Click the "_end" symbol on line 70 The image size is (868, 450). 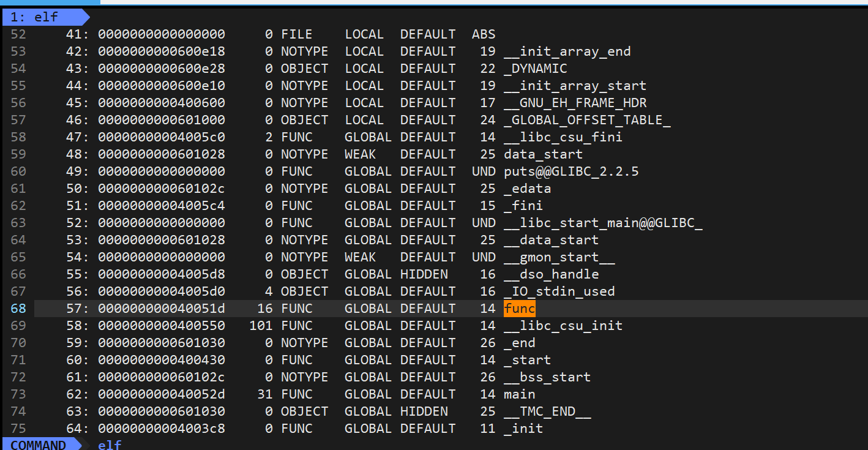click(520, 343)
